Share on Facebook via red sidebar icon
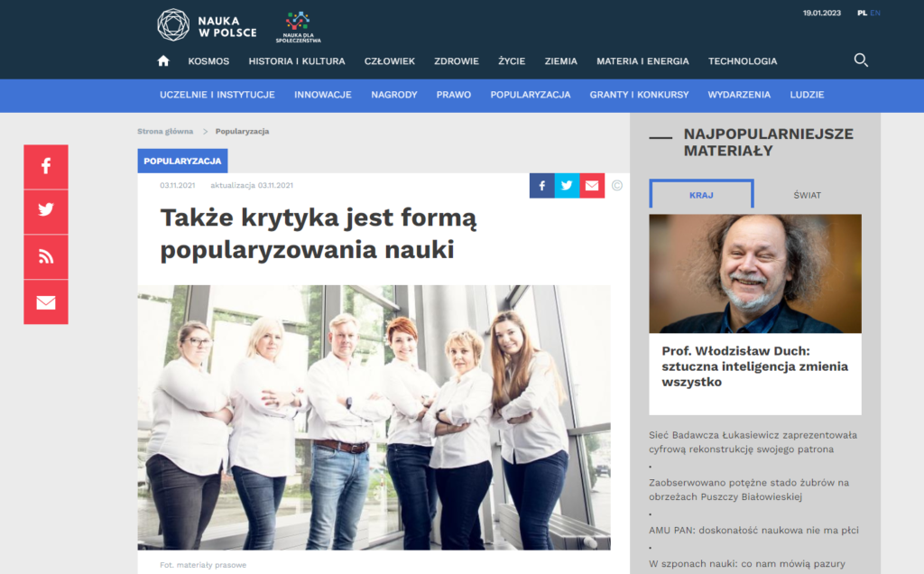The height and width of the screenshot is (574, 924). (x=46, y=167)
